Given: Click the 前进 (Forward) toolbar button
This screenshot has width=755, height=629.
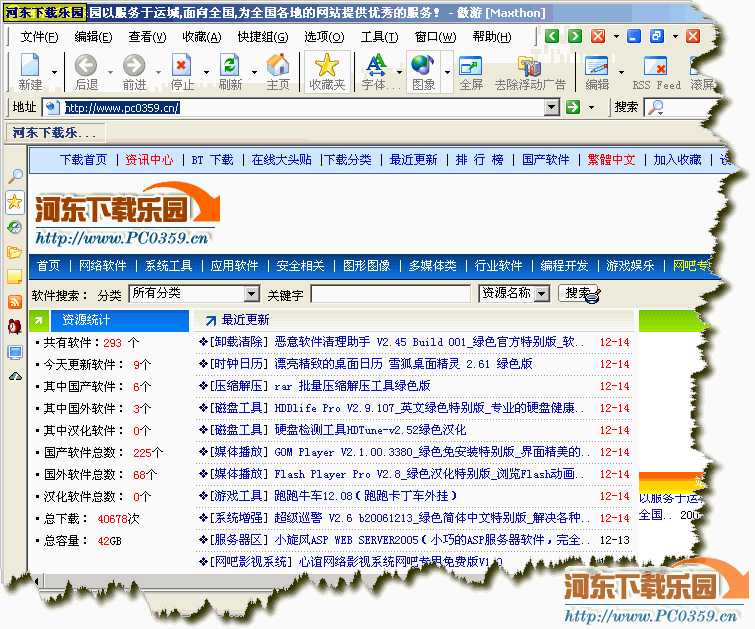Looking at the screenshot, I should click(134, 71).
